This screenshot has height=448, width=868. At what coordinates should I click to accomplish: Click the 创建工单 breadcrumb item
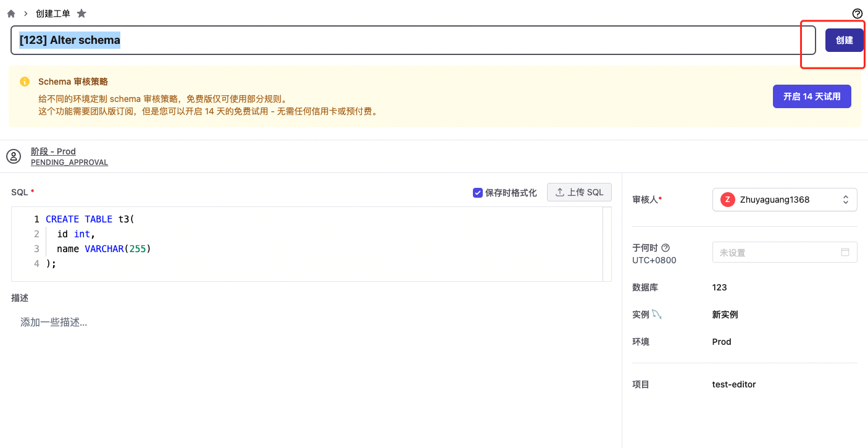click(x=53, y=14)
